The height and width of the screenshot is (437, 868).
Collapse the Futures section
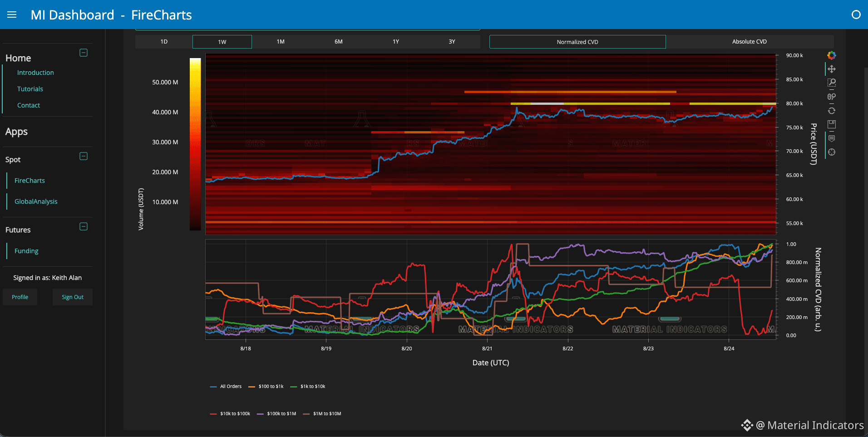point(84,226)
